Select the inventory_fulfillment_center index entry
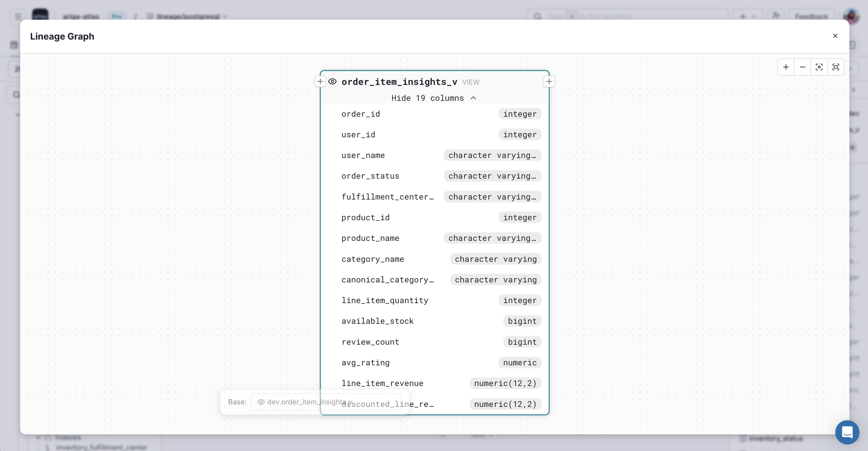The width and height of the screenshot is (868, 451). (101, 448)
